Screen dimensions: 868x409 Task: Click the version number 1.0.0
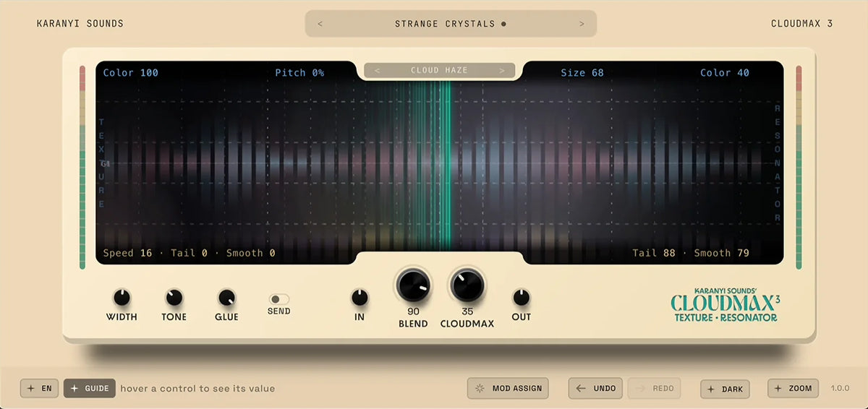point(841,389)
